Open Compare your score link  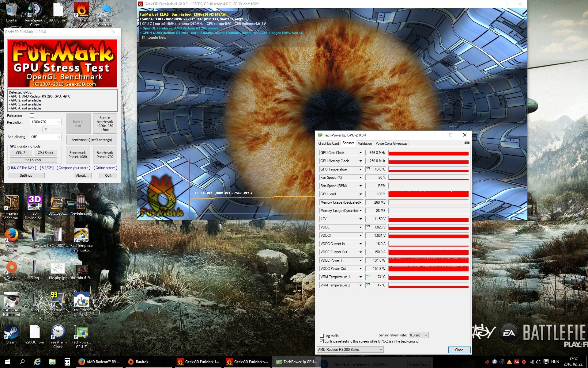tap(73, 168)
